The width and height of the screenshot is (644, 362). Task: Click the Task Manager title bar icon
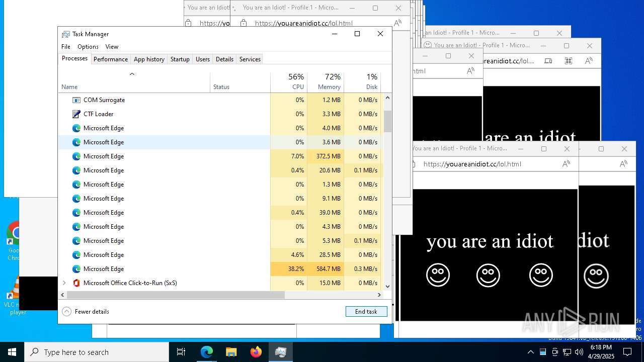66,34
